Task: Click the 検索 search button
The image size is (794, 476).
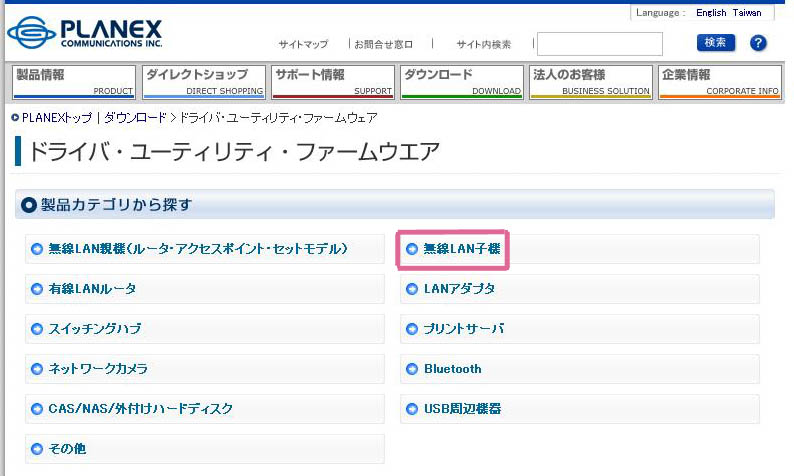Action: pyautogui.click(x=716, y=43)
